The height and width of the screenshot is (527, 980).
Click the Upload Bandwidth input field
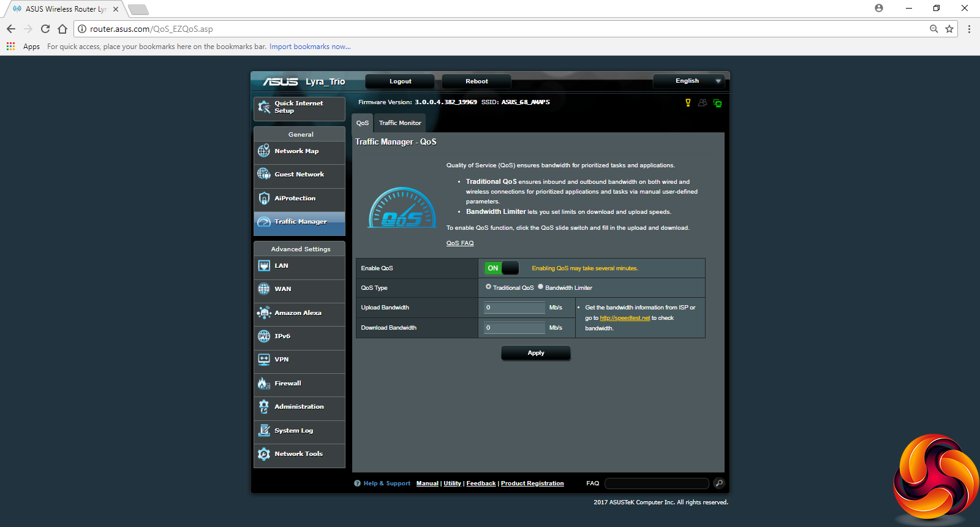(514, 308)
